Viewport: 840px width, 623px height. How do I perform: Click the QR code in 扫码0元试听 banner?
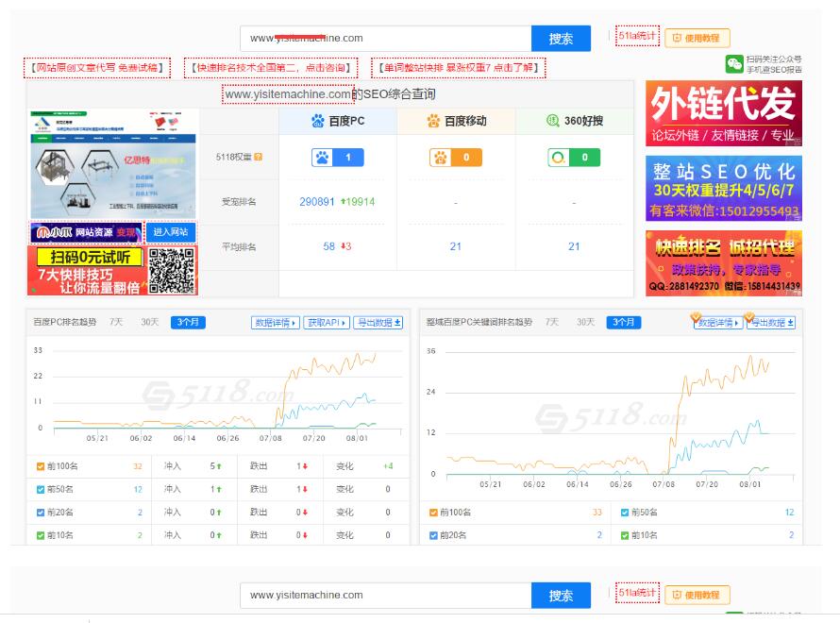point(172,271)
